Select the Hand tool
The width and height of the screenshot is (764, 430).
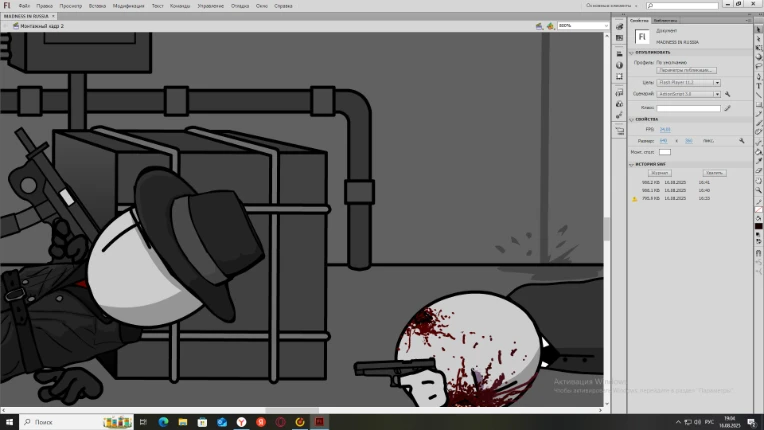pos(759,181)
